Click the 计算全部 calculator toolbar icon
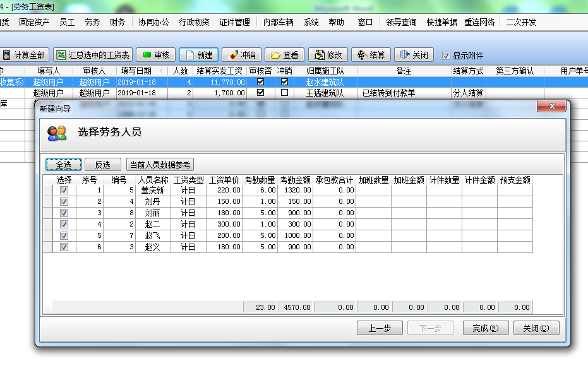 pyautogui.click(x=7, y=55)
